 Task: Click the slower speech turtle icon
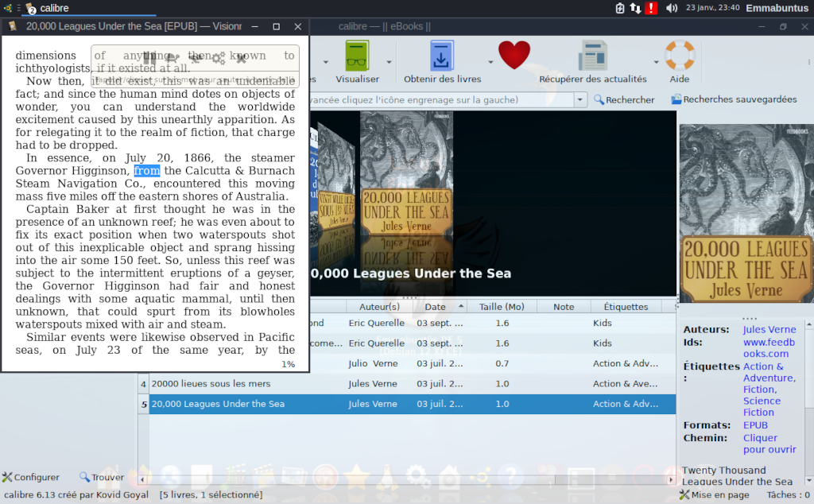pyautogui.click(x=172, y=57)
